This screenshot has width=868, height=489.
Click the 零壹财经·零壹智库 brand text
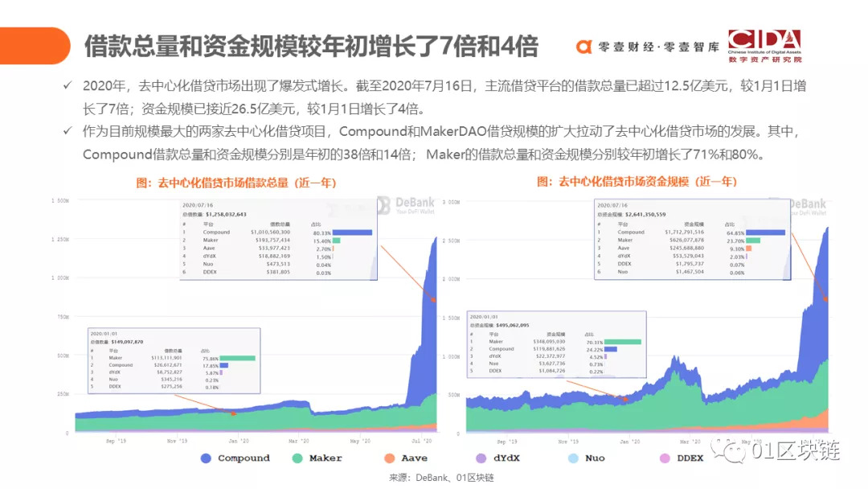[x=659, y=47]
